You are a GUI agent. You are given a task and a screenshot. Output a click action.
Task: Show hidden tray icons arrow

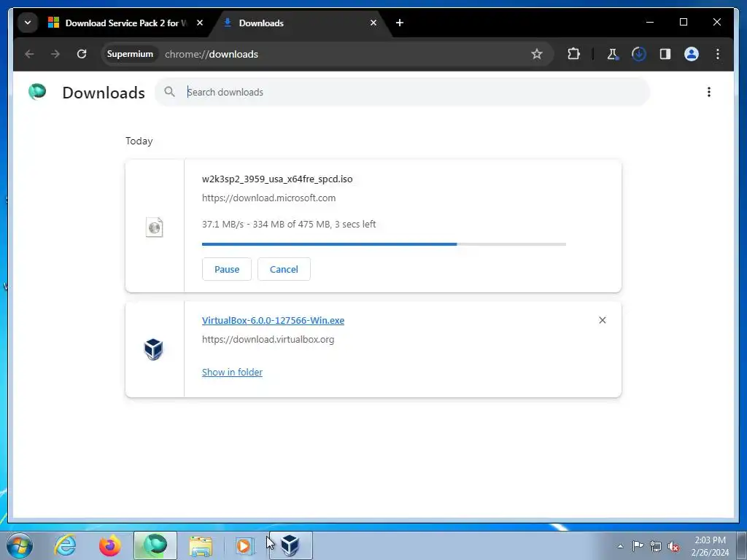(x=620, y=546)
